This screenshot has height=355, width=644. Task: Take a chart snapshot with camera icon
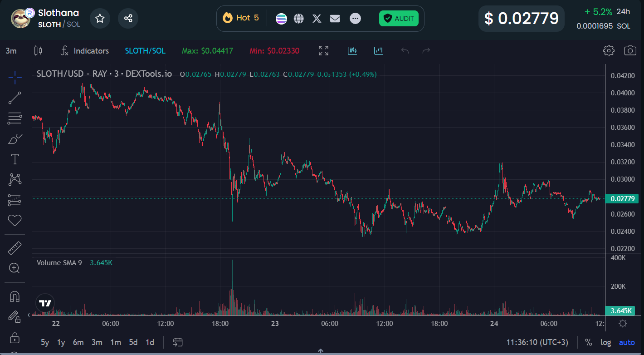[630, 51]
